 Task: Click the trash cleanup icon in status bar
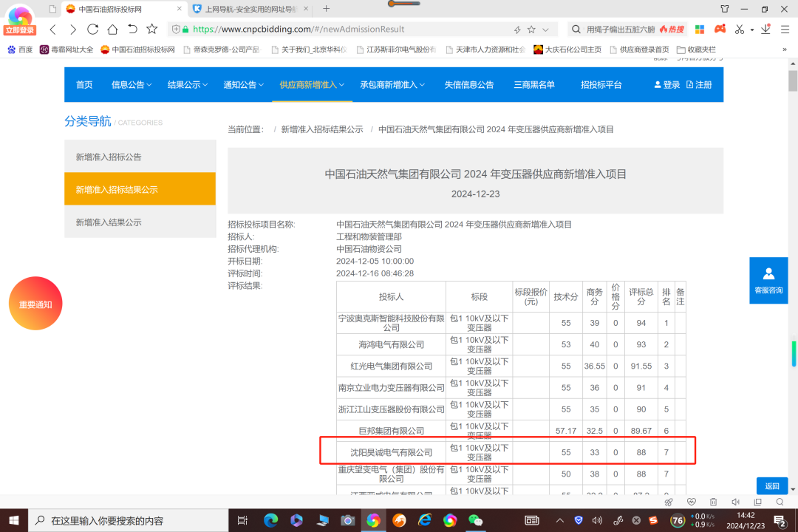714,502
